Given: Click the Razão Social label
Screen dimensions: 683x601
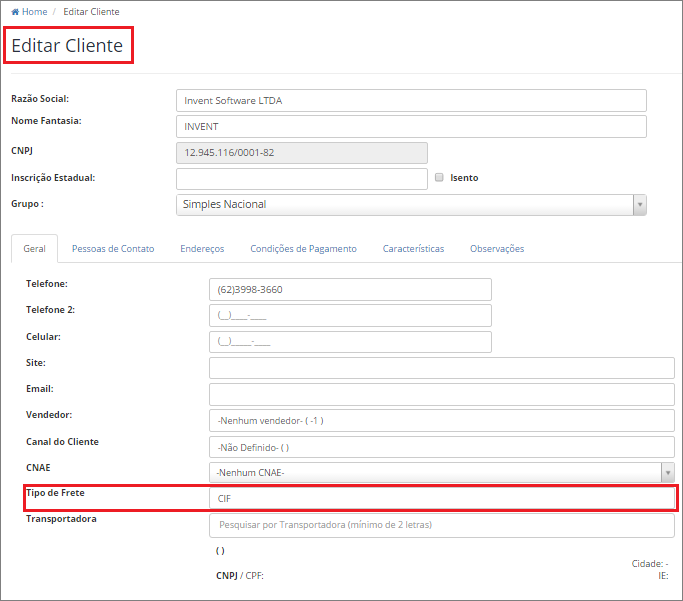Looking at the screenshot, I should click(x=40, y=99).
